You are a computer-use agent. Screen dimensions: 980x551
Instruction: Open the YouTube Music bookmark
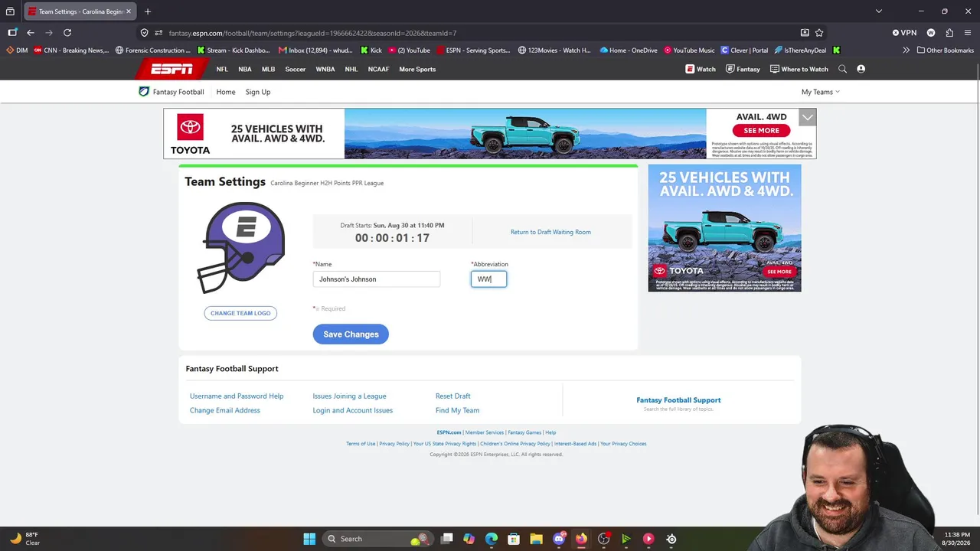click(689, 51)
